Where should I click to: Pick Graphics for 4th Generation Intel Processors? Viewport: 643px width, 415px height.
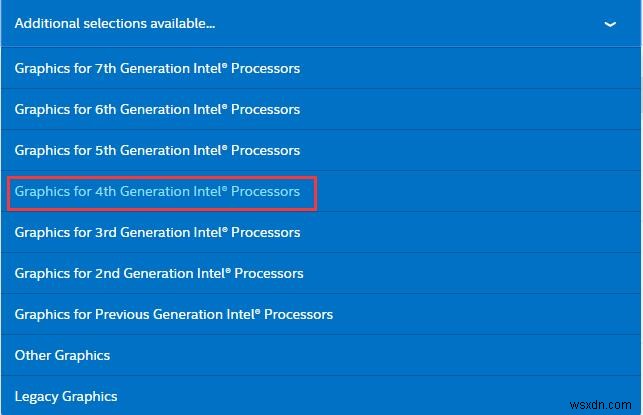tap(321, 191)
